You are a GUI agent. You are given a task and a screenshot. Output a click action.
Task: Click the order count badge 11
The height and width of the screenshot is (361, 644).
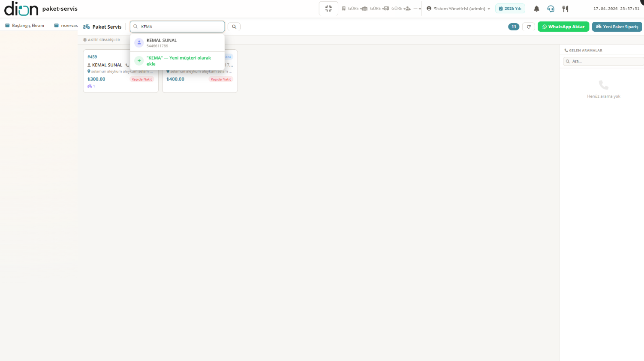tap(514, 27)
